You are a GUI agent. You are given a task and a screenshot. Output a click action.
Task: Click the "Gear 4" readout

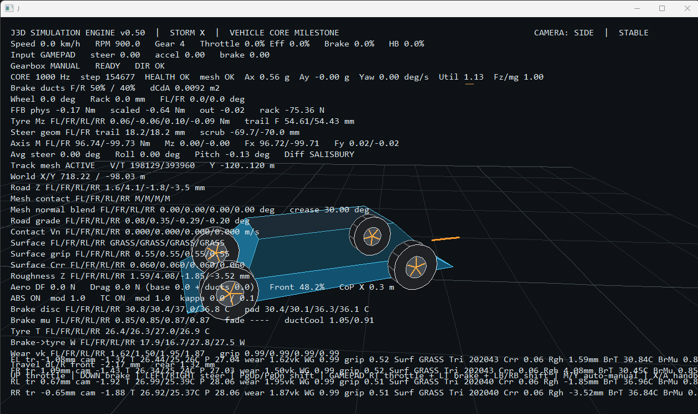coord(170,44)
